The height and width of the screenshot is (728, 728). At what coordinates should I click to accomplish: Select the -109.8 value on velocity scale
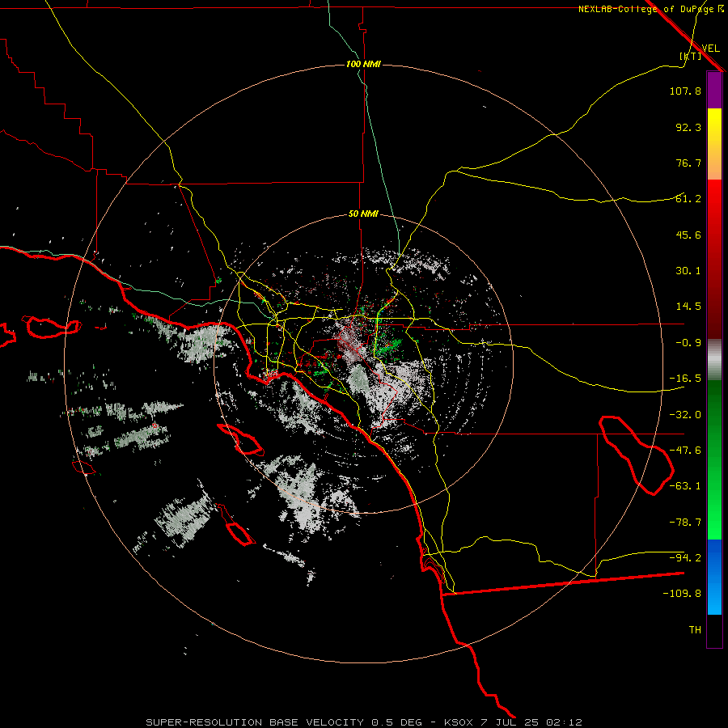(682, 594)
